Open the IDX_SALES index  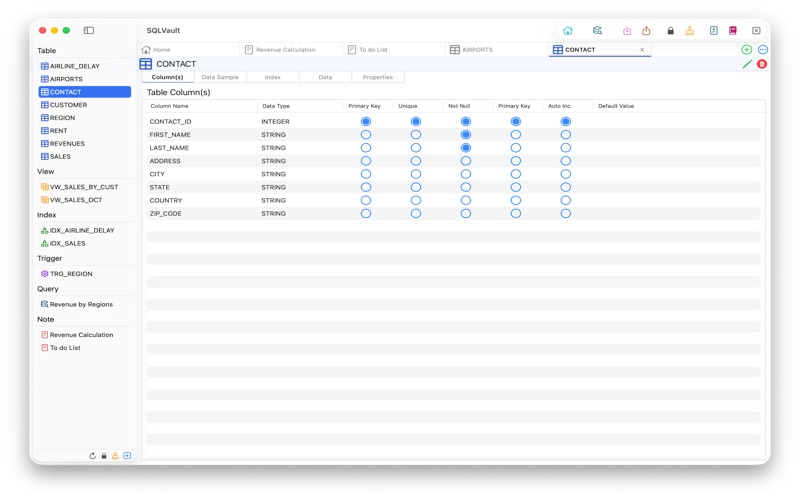click(84, 243)
